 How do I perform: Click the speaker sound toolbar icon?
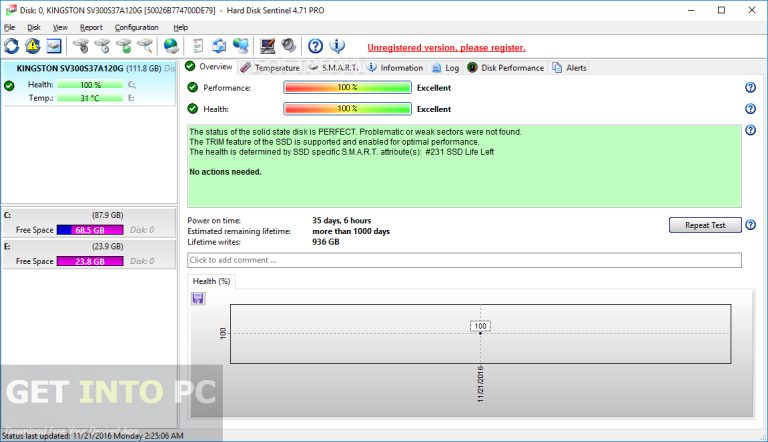click(288, 46)
